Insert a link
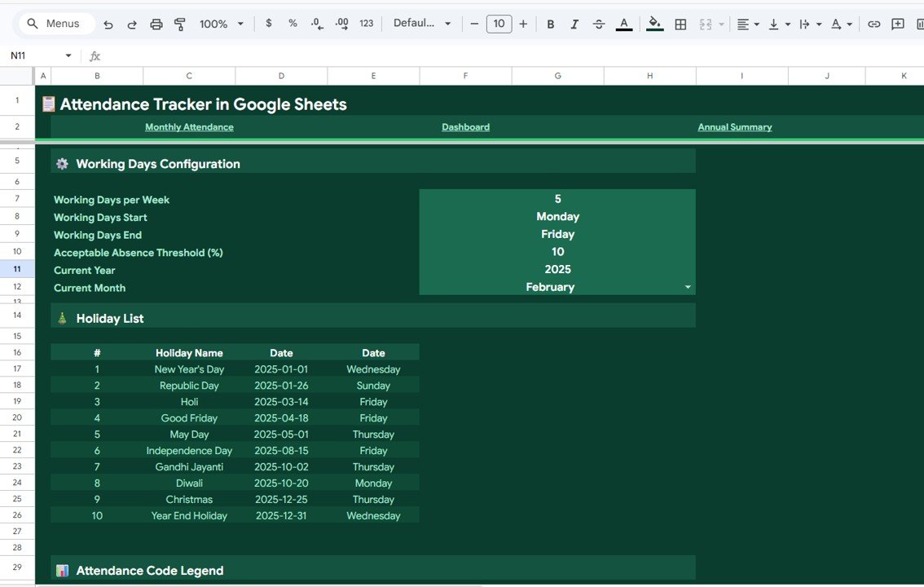Viewport: 924px width, 587px height. click(x=874, y=24)
